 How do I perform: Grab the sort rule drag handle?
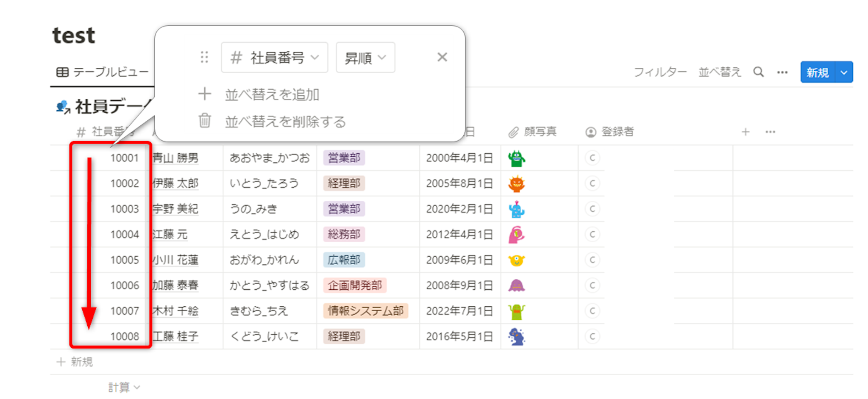click(x=204, y=57)
